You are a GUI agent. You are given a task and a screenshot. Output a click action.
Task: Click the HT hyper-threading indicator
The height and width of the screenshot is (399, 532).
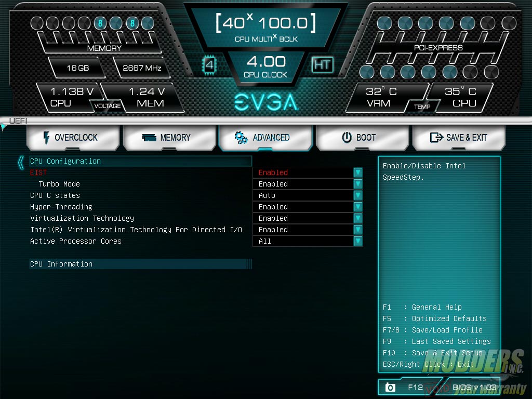point(322,64)
